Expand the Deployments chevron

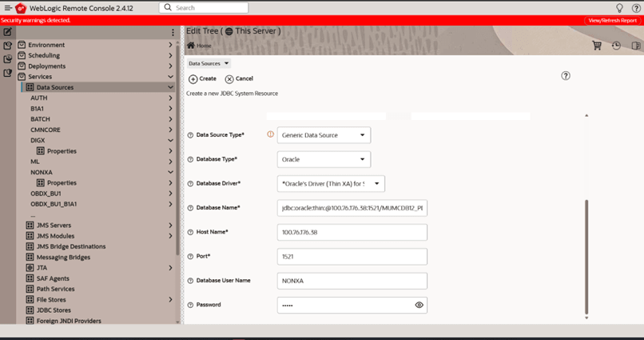point(170,66)
